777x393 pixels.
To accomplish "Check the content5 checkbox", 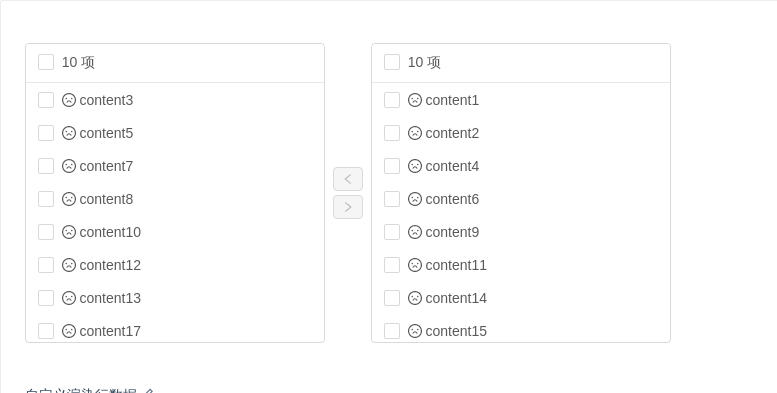I will [46, 133].
